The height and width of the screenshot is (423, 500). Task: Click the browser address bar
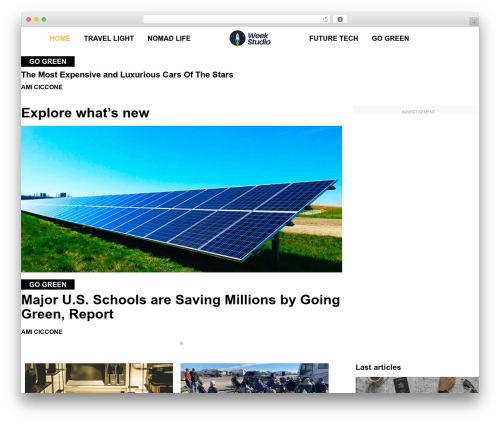pos(237,20)
